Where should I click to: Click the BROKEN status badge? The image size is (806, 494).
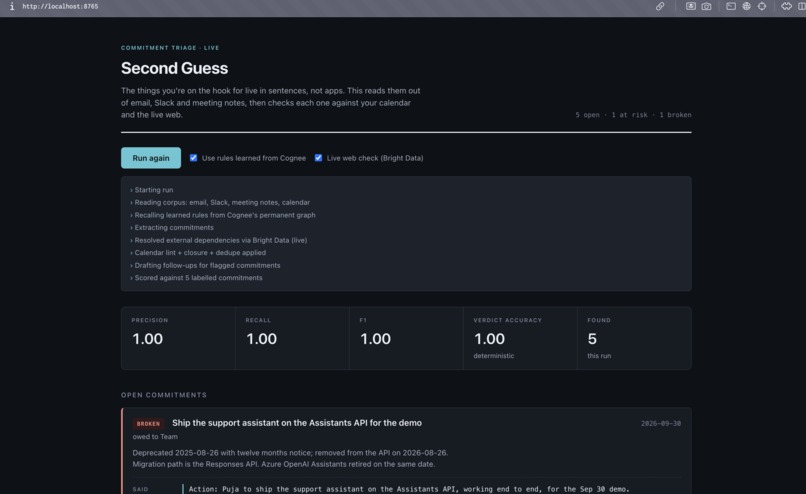pyautogui.click(x=148, y=424)
